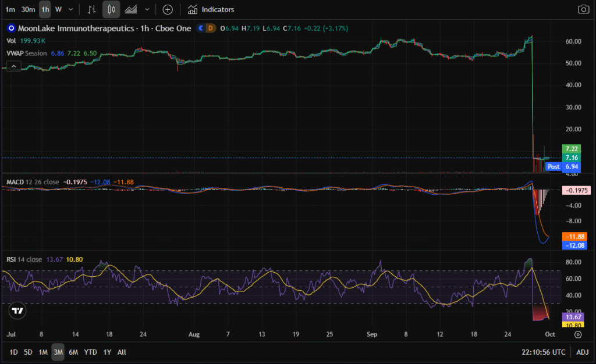Screen dimensions: 596x364
Task: Open chart settings gear near the time axis
Action: point(577,334)
